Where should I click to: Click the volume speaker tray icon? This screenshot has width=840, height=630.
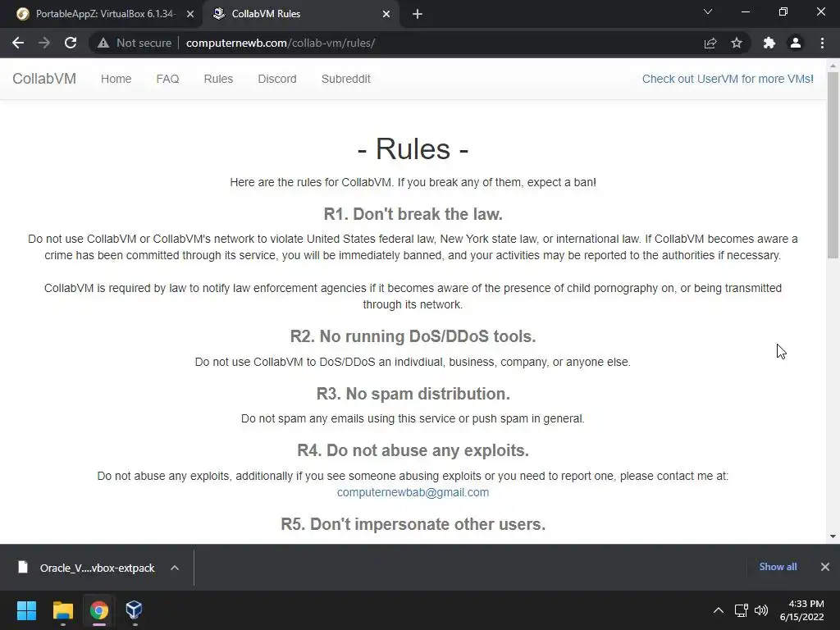761,610
